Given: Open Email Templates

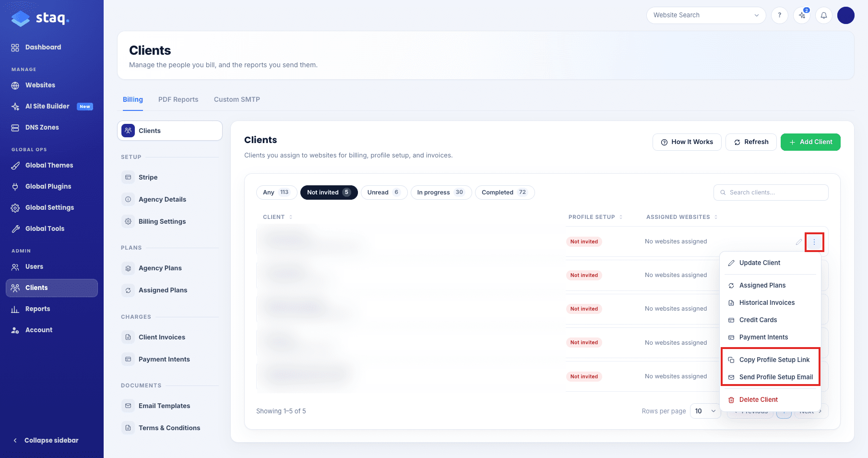Looking at the screenshot, I should [x=170, y=406].
